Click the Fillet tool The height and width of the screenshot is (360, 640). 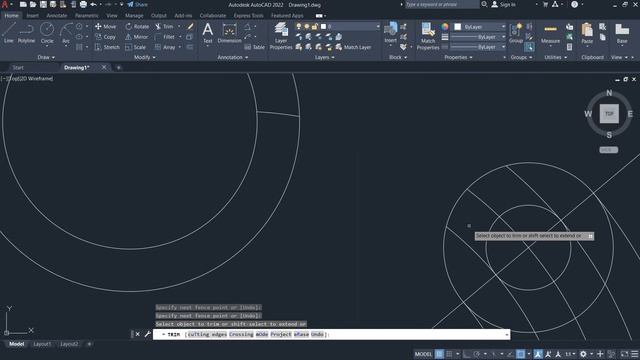tap(165, 37)
